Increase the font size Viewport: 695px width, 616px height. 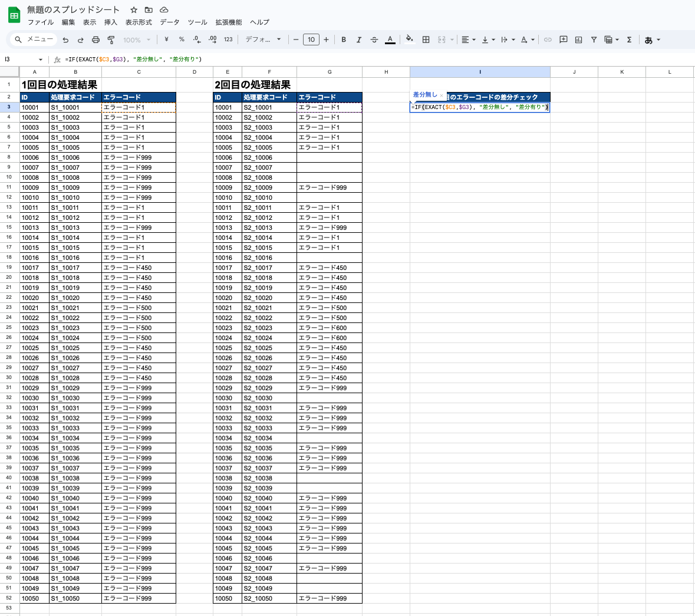(x=326, y=39)
